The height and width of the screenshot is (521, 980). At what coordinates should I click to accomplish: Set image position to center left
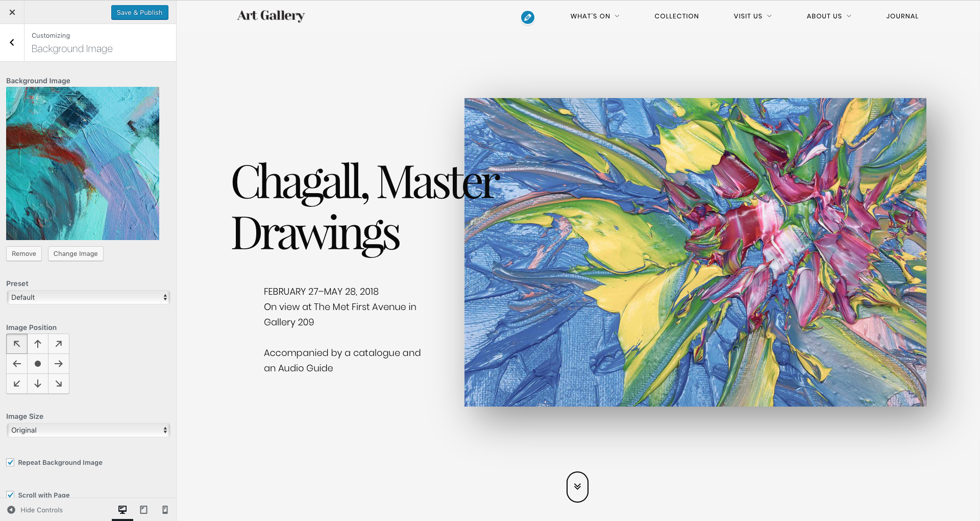[17, 364]
